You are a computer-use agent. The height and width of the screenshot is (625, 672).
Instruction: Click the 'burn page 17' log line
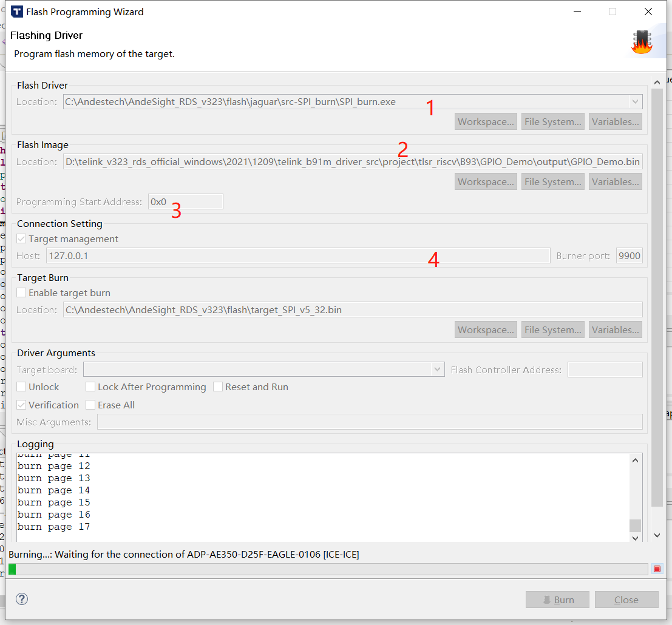point(54,527)
